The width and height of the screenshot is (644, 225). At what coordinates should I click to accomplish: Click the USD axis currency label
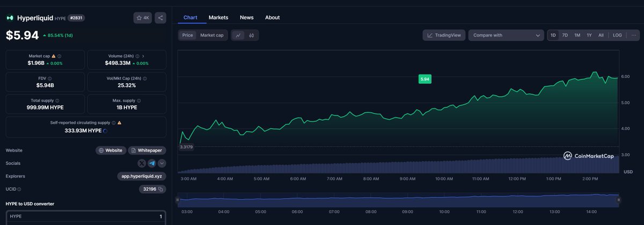[x=627, y=172]
